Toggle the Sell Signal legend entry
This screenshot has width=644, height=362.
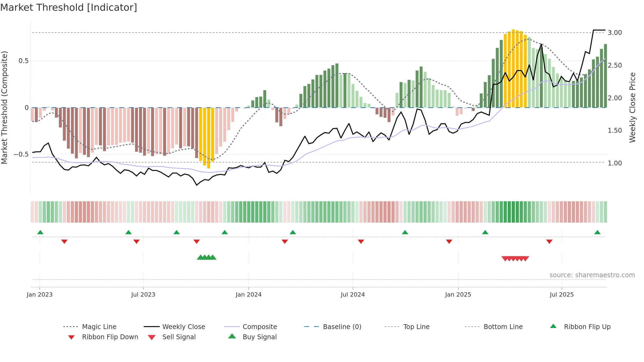click(172, 337)
